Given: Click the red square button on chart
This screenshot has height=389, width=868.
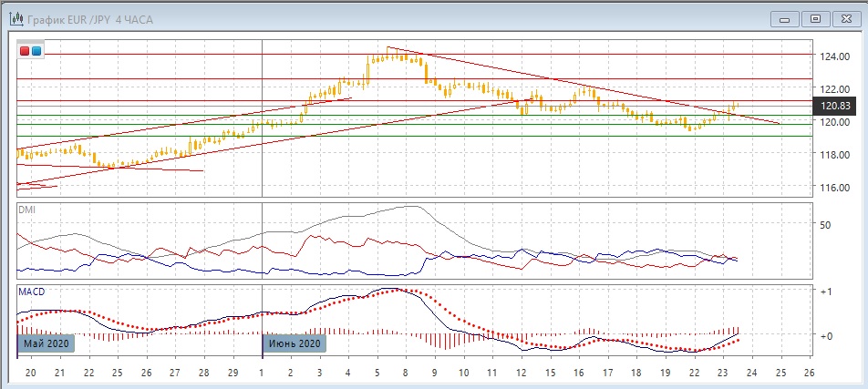Looking at the screenshot, I should tap(25, 51).
